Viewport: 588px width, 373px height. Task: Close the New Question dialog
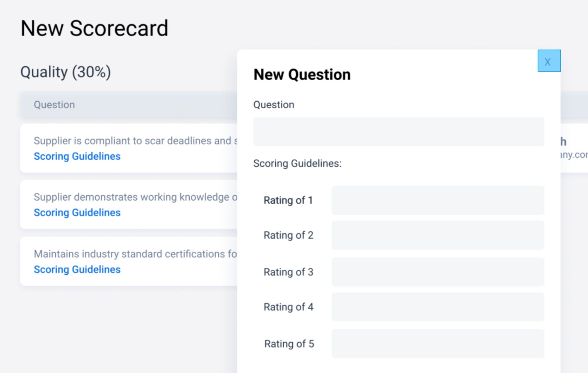(549, 61)
